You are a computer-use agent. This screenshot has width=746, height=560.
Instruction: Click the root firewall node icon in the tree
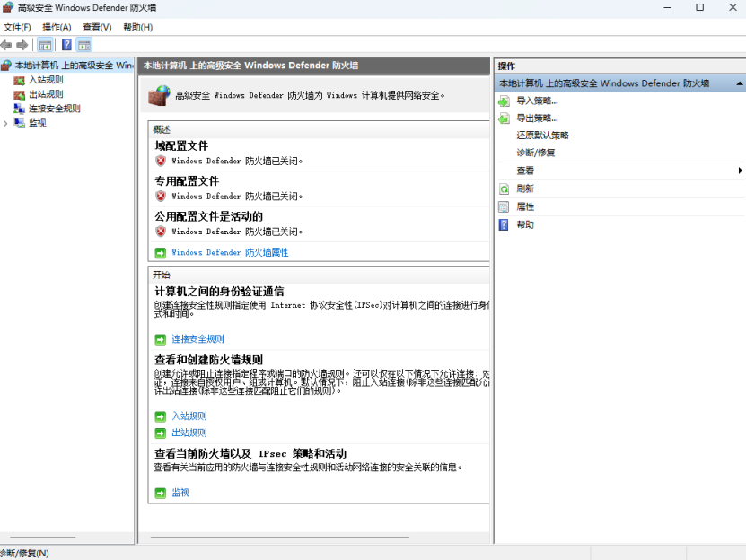(x=5, y=66)
